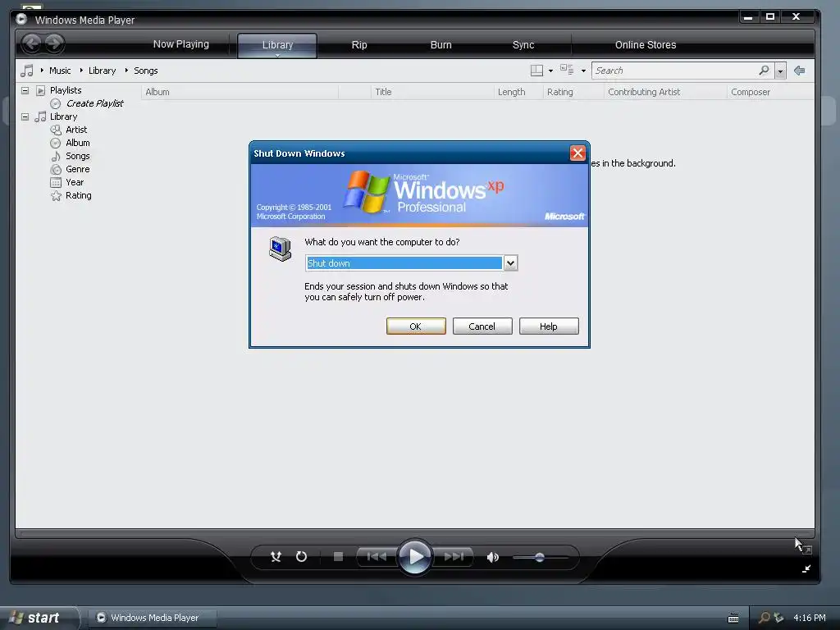Click the Back navigation arrow in Media Player
The image size is (840, 630).
(x=32, y=43)
